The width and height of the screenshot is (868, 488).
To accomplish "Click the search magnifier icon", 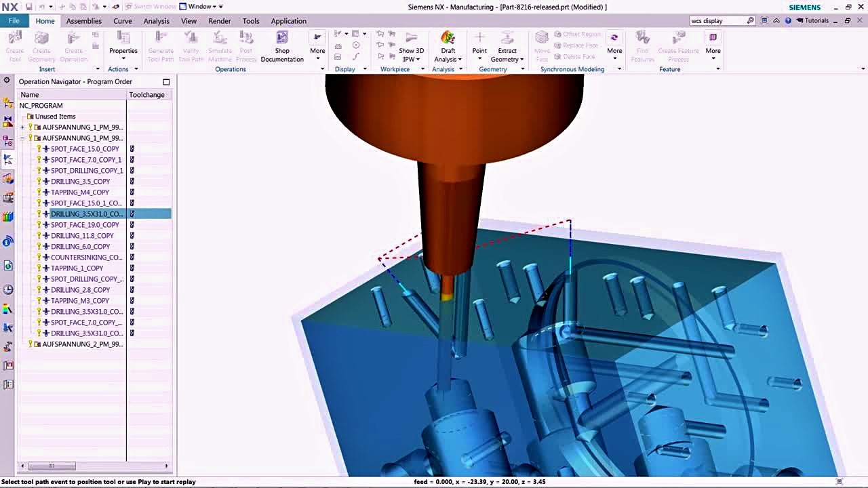I will [x=751, y=21].
